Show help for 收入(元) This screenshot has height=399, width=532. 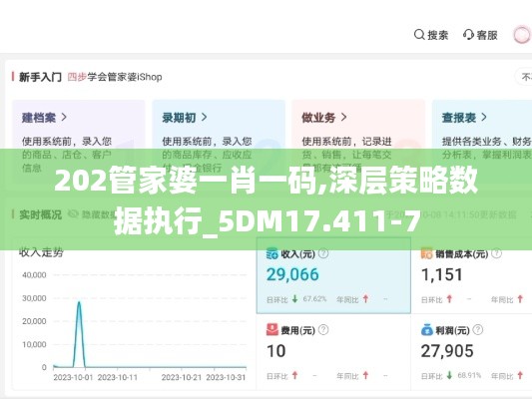(x=323, y=253)
